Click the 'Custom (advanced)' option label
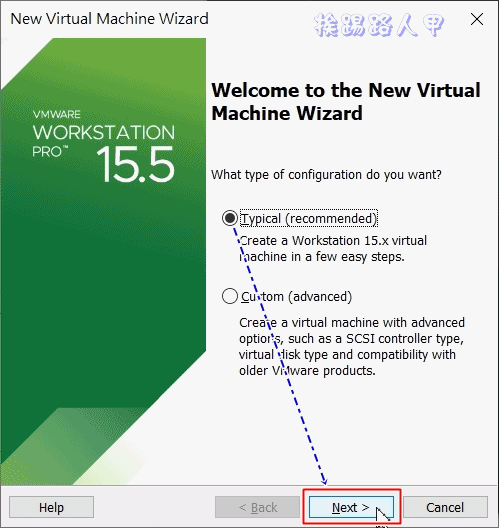499x528 pixels. [296, 297]
